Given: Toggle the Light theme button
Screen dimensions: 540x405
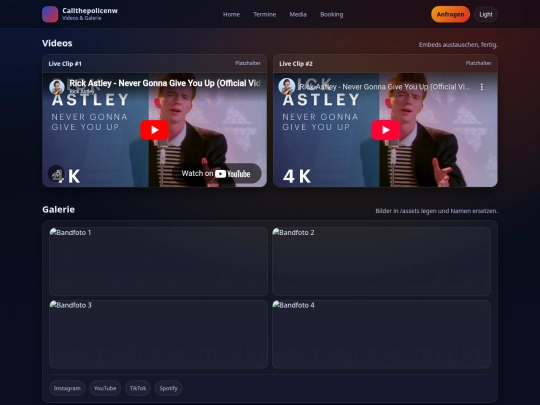Looking at the screenshot, I should click(x=486, y=14).
